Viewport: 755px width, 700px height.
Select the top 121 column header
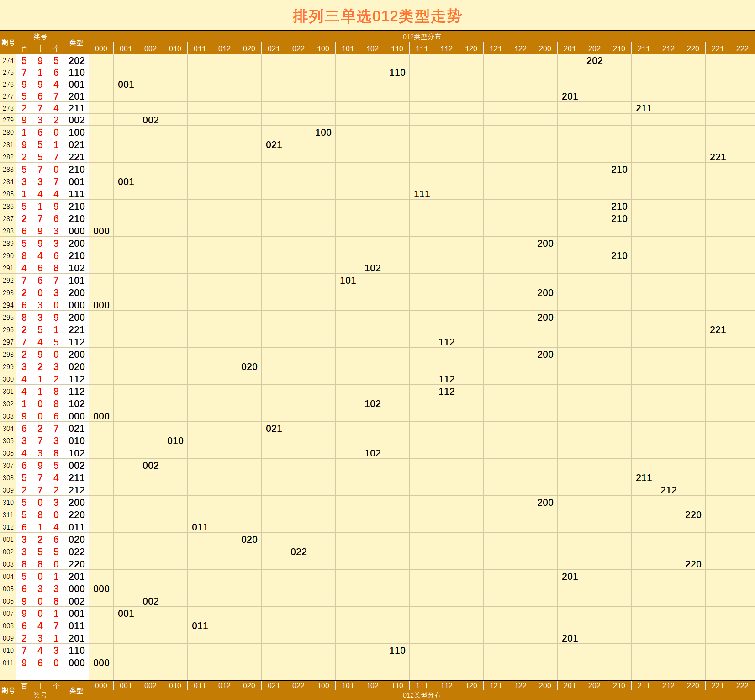(x=496, y=48)
